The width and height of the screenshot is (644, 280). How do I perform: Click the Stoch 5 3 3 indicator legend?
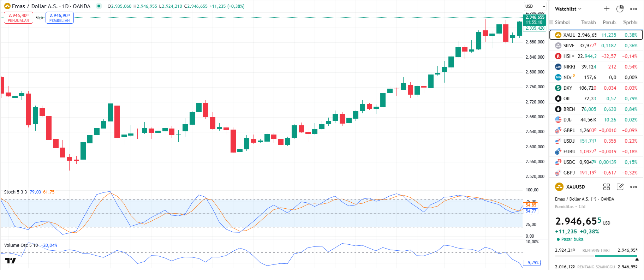(16, 192)
